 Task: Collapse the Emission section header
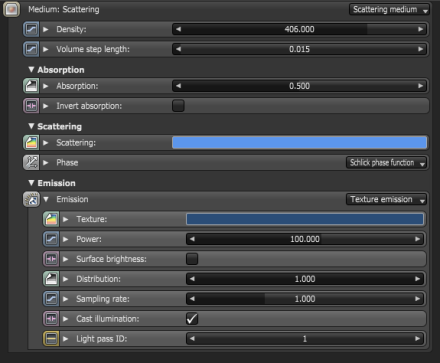click(x=31, y=183)
